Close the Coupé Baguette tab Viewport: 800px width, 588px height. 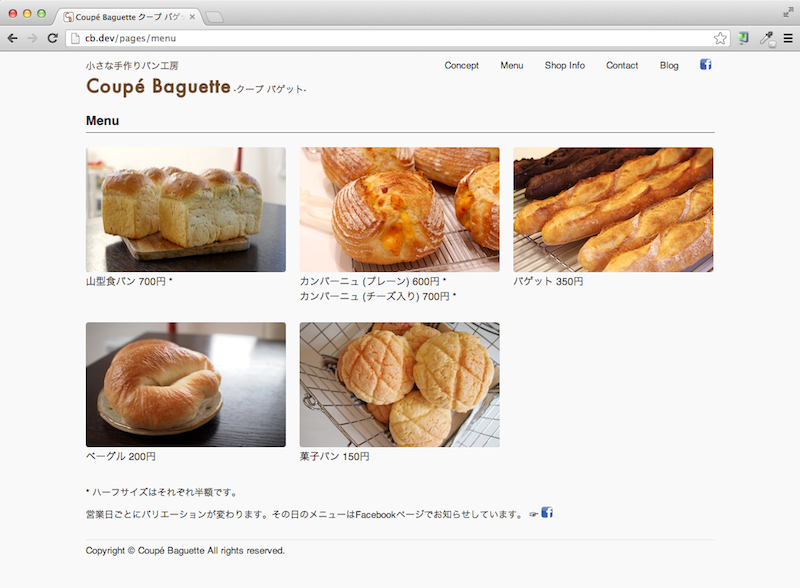[x=192, y=17]
